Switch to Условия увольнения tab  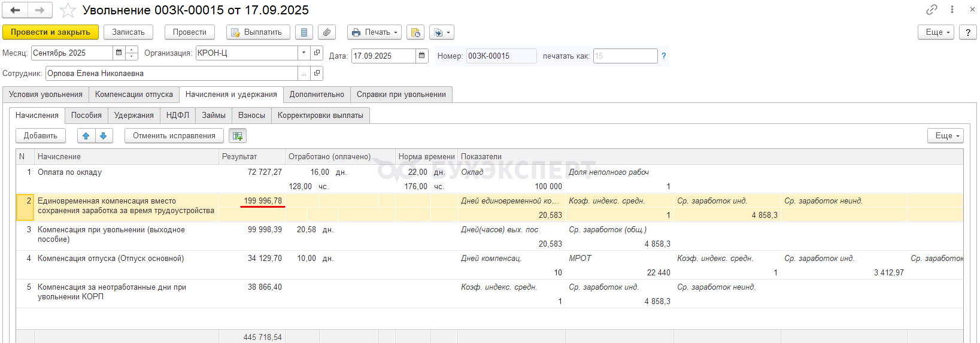tap(45, 95)
